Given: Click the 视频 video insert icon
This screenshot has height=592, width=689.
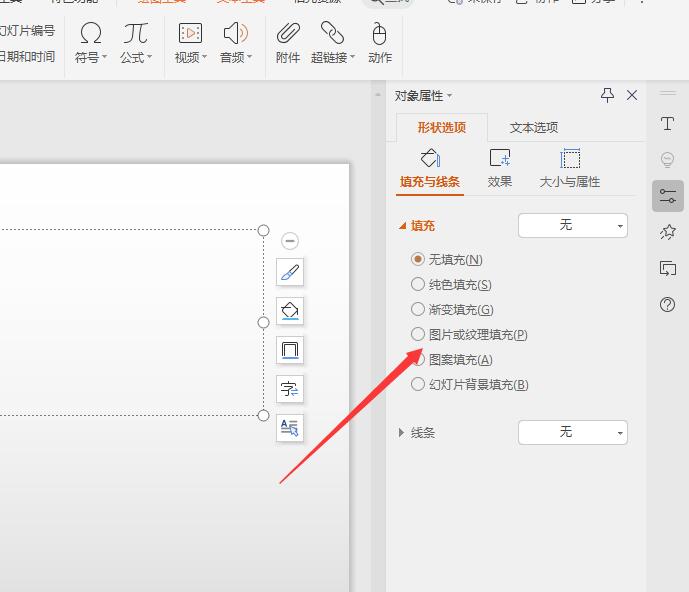Looking at the screenshot, I should (x=190, y=33).
